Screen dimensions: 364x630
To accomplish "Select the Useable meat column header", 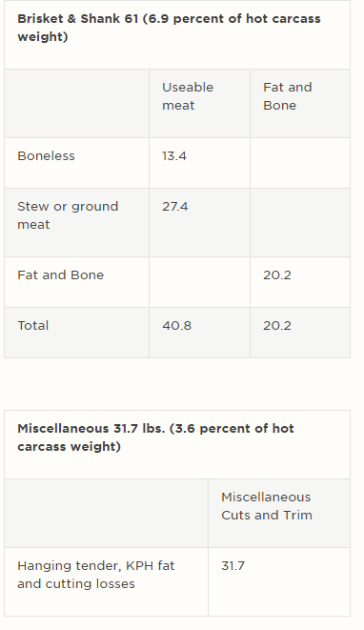I will pos(188,96).
